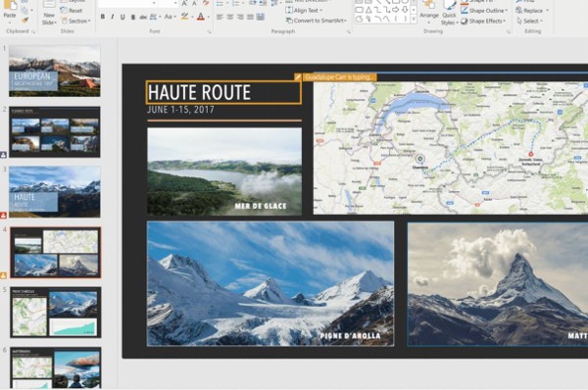Image resolution: width=588 pixels, height=390 pixels.
Task: Open Change Case (Aa) dropdown
Action: point(170,17)
